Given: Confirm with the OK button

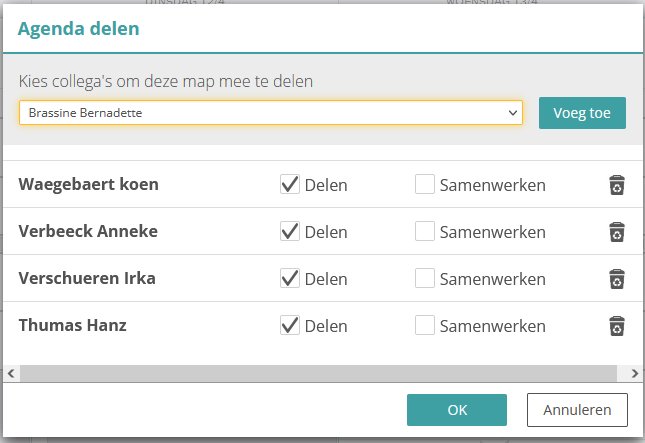Looking at the screenshot, I should click(457, 410).
